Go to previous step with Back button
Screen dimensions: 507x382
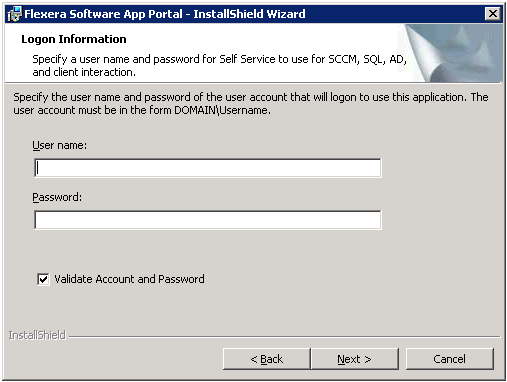[267, 359]
